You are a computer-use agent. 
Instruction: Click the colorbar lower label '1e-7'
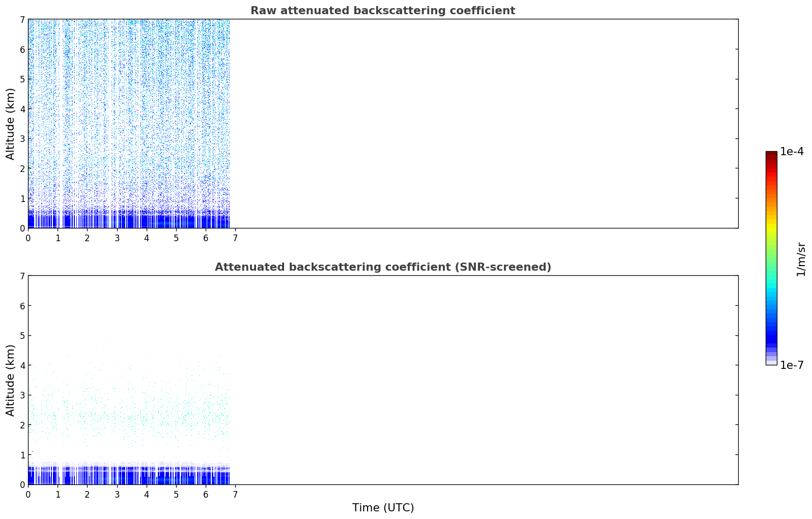792,365
